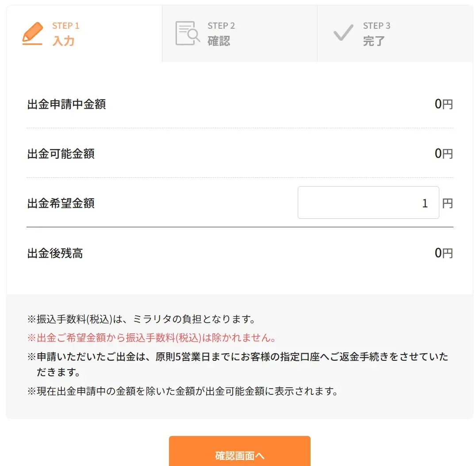The image size is (476, 466).
Task: Select the value 1 in the amount box
Action: 424,202
